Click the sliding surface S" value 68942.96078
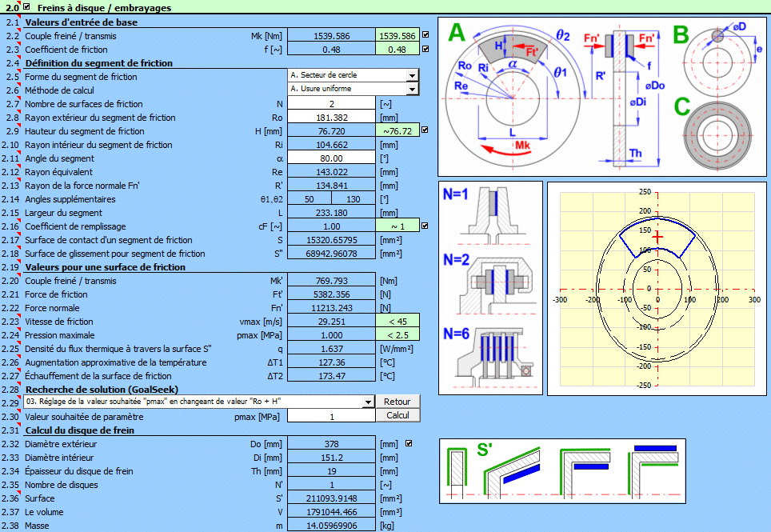Screen dimensions: 771x532 (x=331, y=254)
